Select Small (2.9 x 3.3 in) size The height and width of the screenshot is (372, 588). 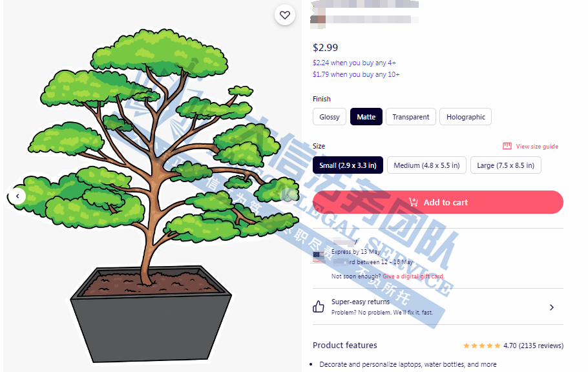348,165
